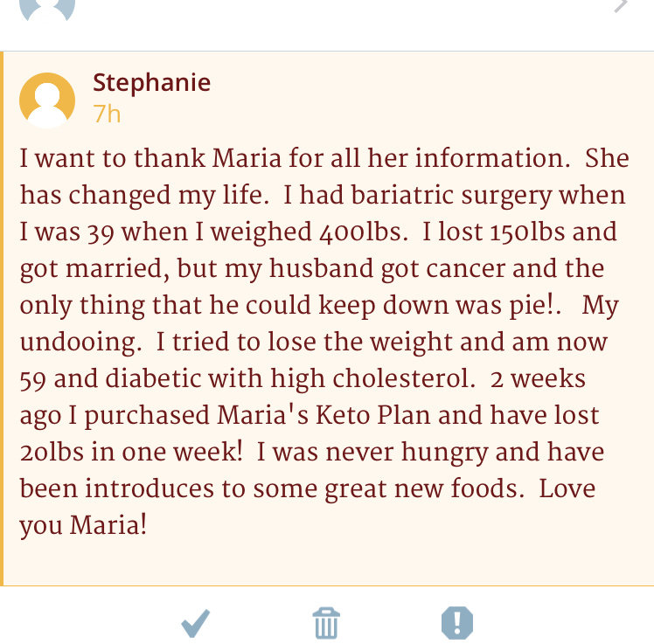Report this comment as spam
Screen dimensions: 654x644
[x=457, y=623]
